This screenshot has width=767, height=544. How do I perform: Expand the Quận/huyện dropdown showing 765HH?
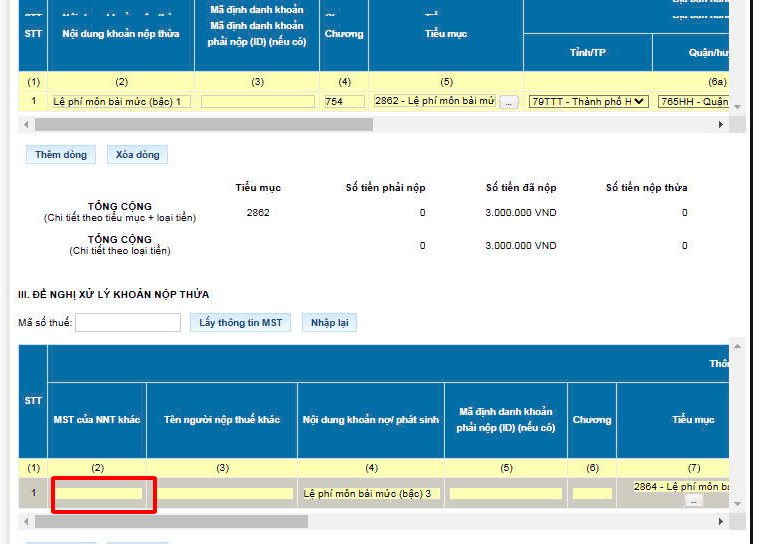(x=694, y=102)
